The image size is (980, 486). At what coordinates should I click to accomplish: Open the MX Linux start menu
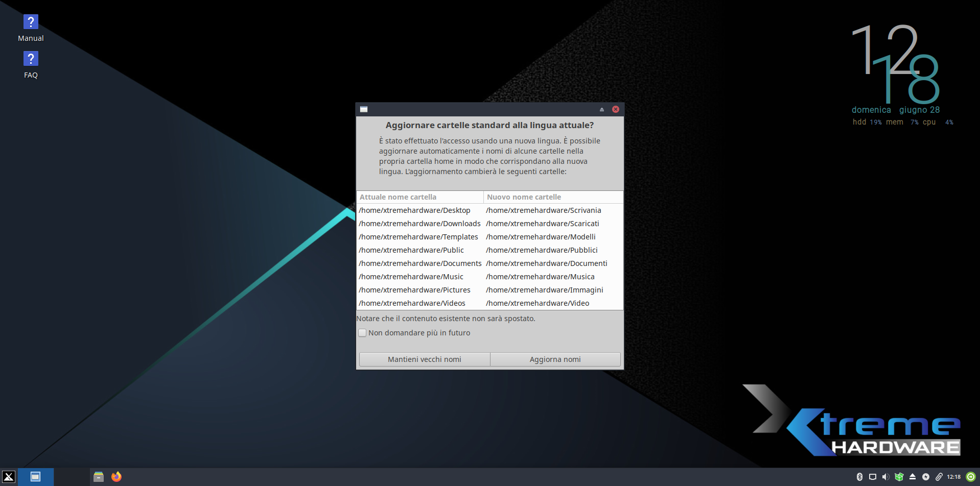point(9,477)
